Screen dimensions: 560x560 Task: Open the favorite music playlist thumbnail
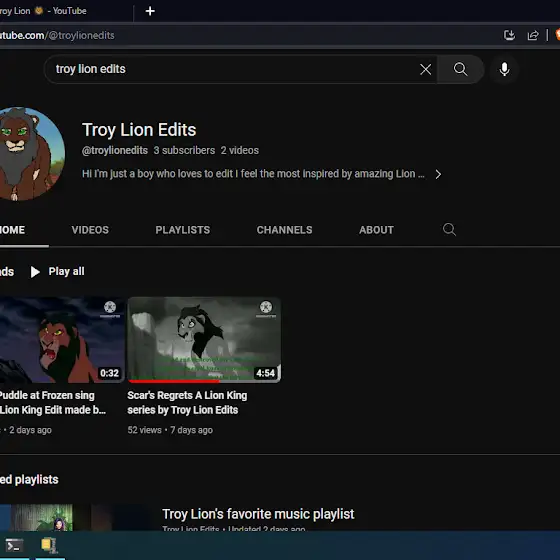(75, 517)
